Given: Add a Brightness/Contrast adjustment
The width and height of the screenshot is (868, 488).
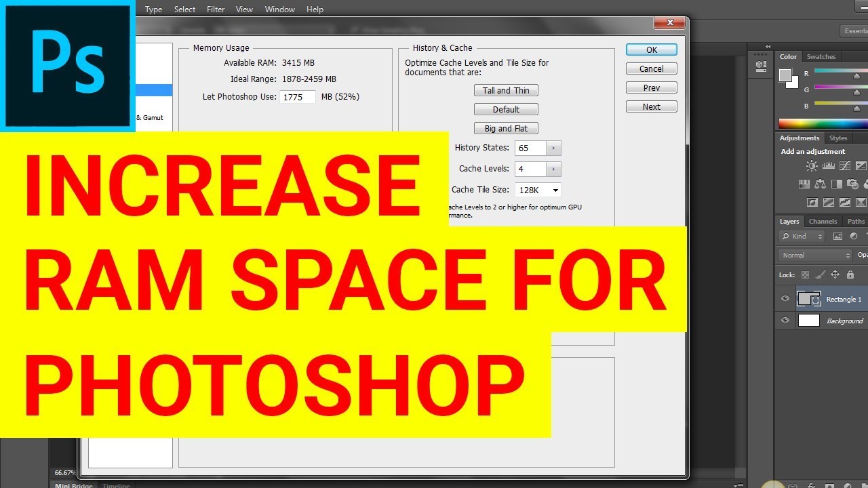Looking at the screenshot, I should coord(812,165).
